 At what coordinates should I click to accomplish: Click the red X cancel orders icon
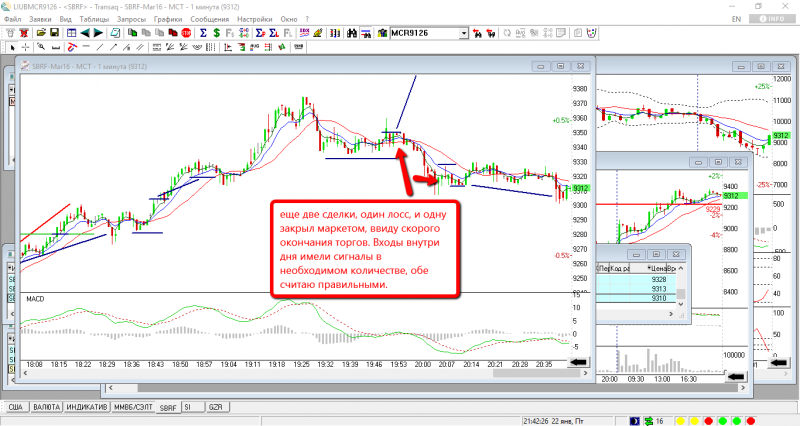[x=23, y=33]
